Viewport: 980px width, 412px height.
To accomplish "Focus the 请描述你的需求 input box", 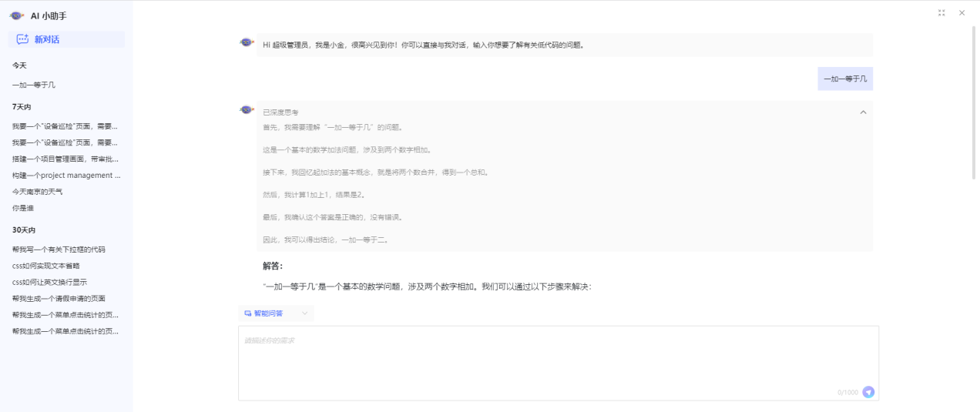I will [558, 363].
